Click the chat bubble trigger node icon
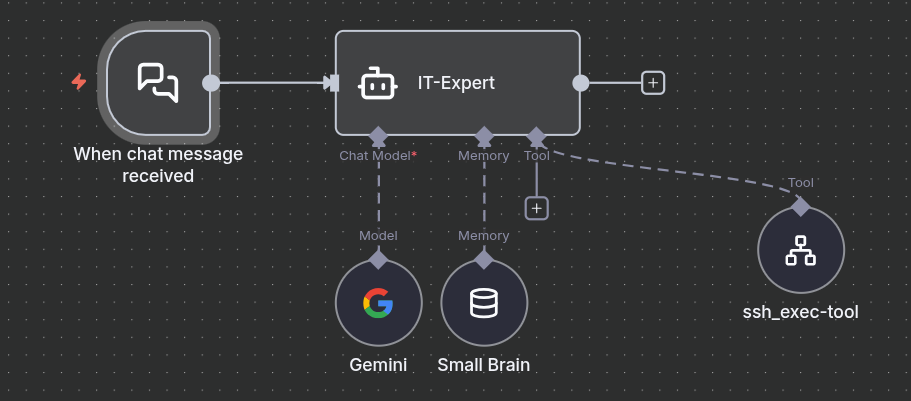The width and height of the screenshot is (911, 401). point(158,83)
